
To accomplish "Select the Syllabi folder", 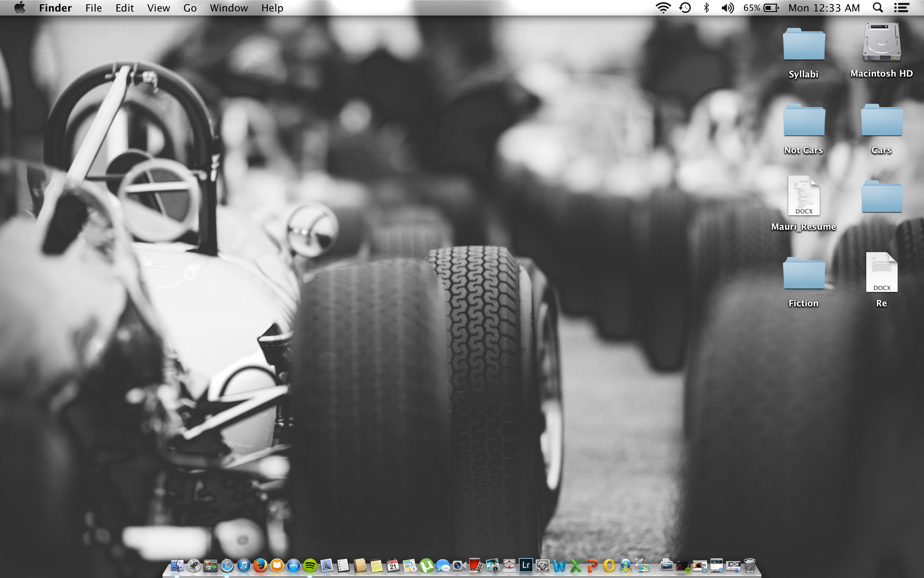I will pos(804,52).
